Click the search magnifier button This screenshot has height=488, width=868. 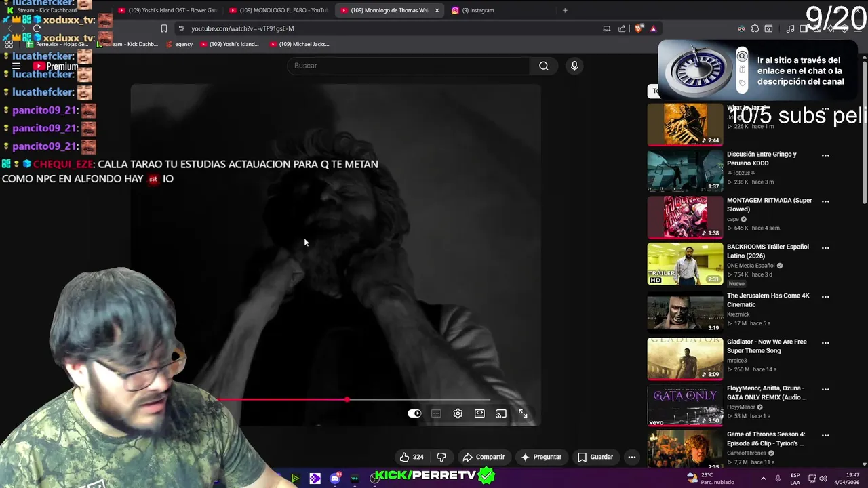[543, 66]
